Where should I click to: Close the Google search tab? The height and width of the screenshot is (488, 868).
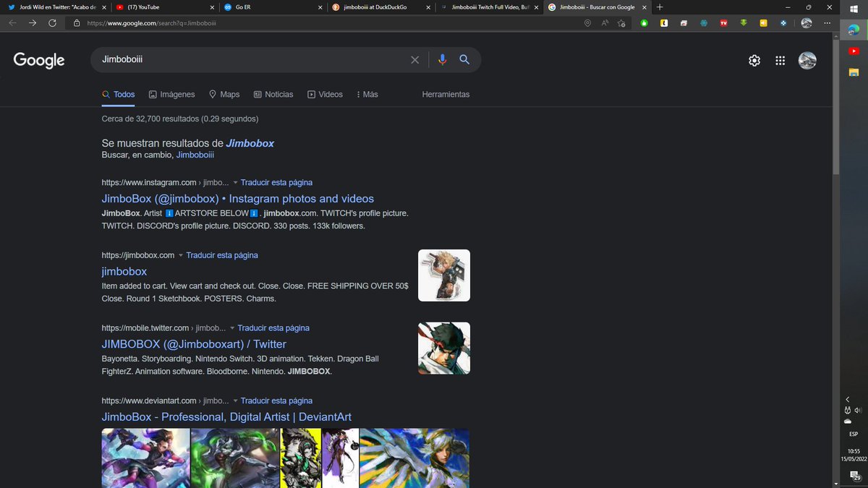644,7
